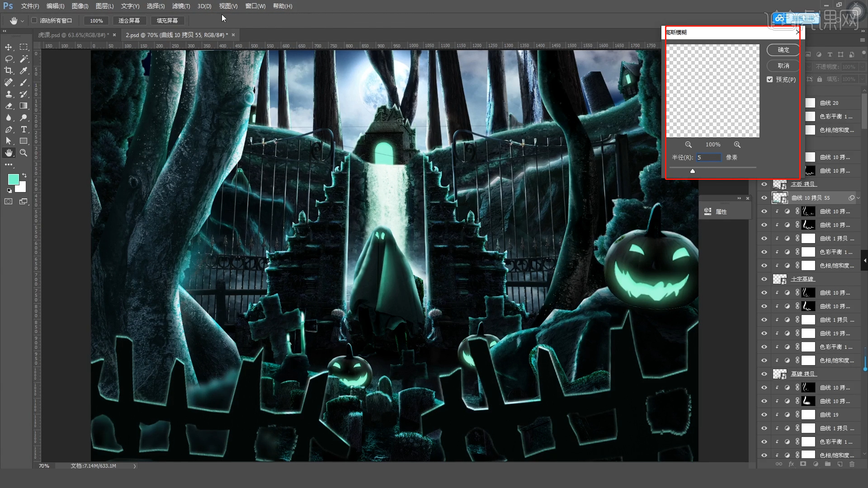Open the 滤镜(T) menu
868x488 pixels.
181,6
